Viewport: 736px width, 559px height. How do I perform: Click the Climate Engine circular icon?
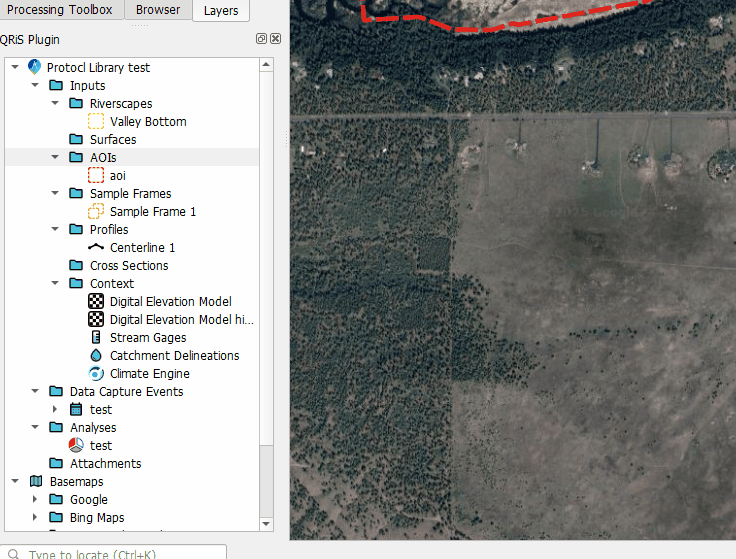click(96, 374)
